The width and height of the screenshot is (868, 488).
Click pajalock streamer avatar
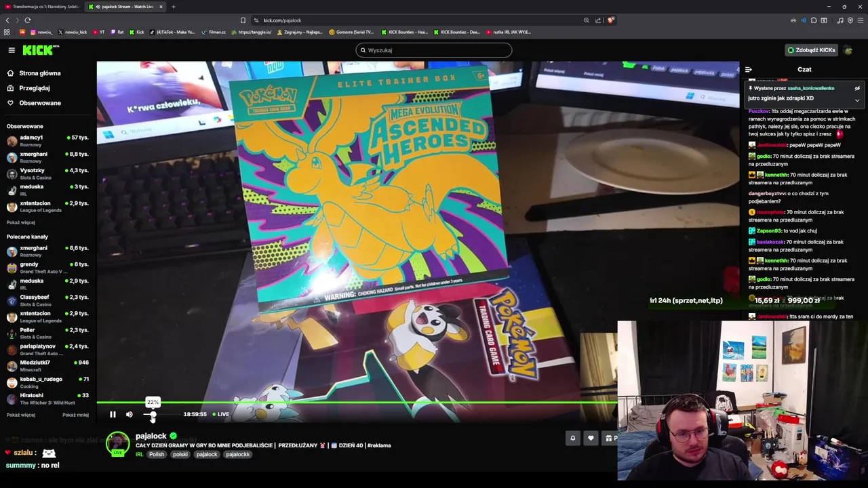[x=117, y=444]
